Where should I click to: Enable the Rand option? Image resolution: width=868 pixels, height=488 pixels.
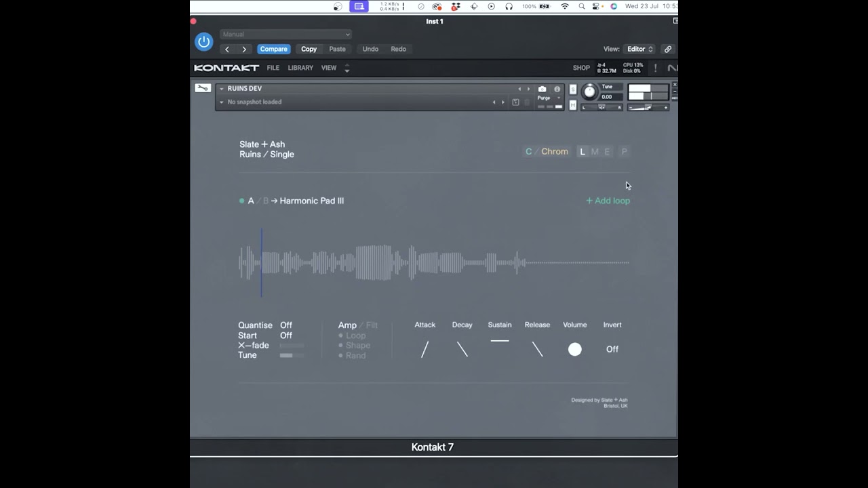point(352,355)
